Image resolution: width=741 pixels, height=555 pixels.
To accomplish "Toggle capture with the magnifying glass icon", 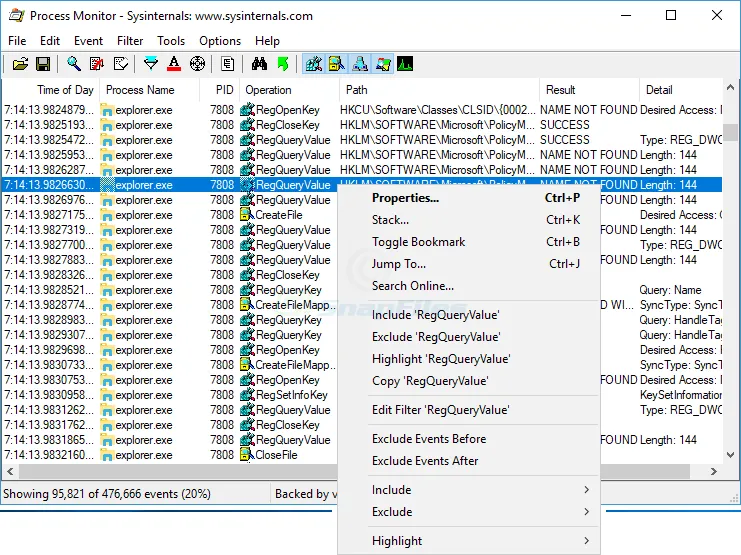I will point(73,64).
